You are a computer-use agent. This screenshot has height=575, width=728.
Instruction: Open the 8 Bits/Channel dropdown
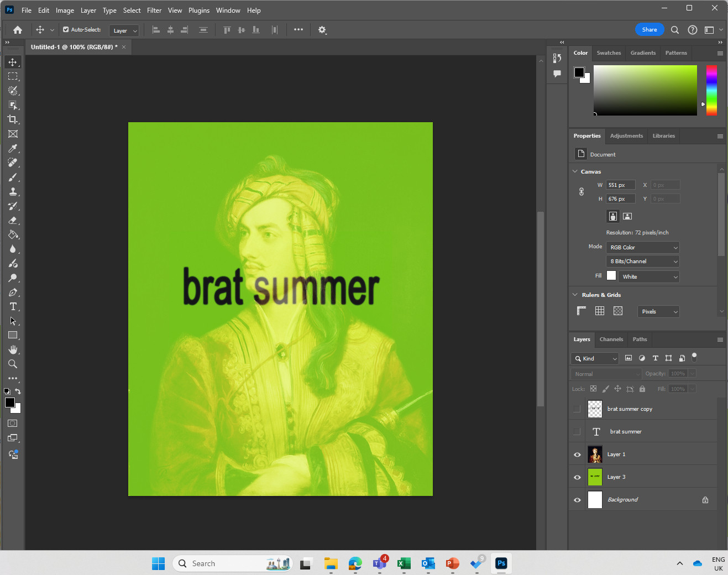(642, 261)
